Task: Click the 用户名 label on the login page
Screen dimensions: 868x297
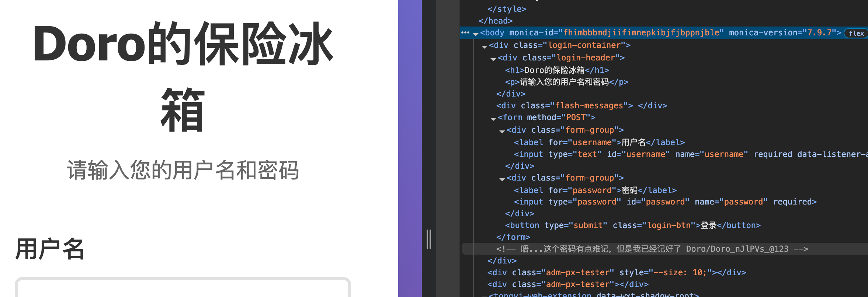Action: [x=50, y=249]
